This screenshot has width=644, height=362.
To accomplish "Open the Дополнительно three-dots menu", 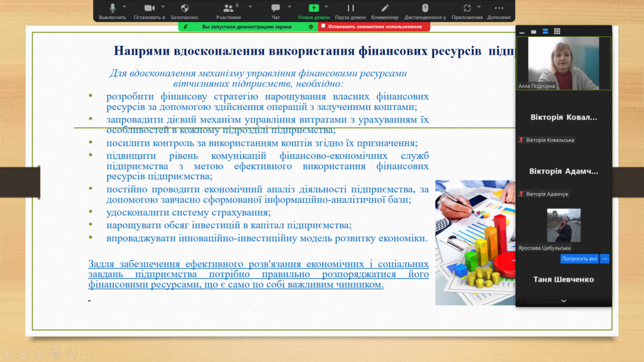I will click(499, 11).
